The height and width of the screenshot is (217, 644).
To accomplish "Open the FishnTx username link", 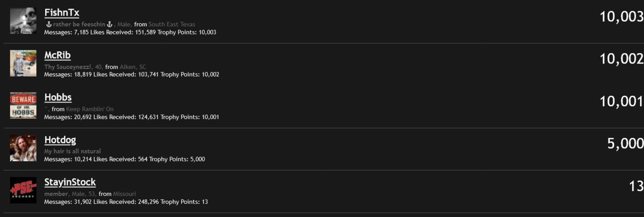I will 61,13.
